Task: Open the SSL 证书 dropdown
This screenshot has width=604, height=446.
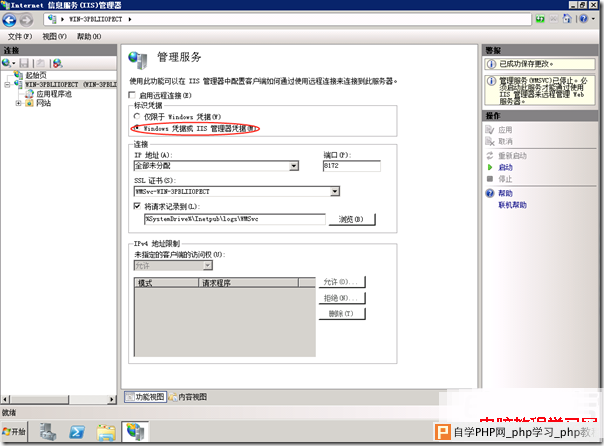Action: (x=335, y=191)
